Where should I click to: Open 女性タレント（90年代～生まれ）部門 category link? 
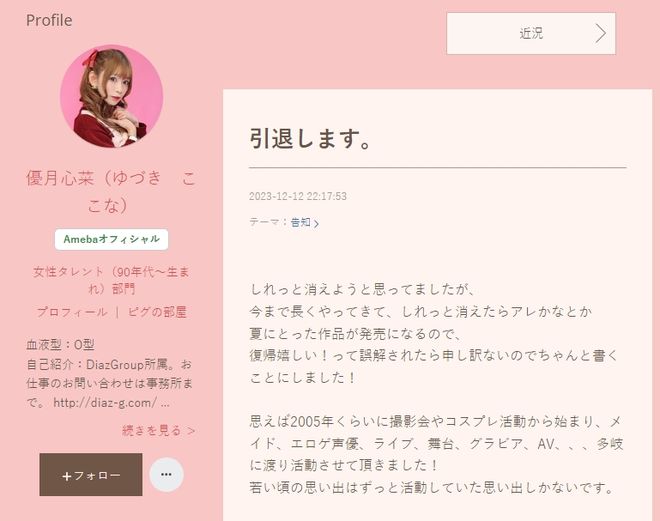[112, 280]
